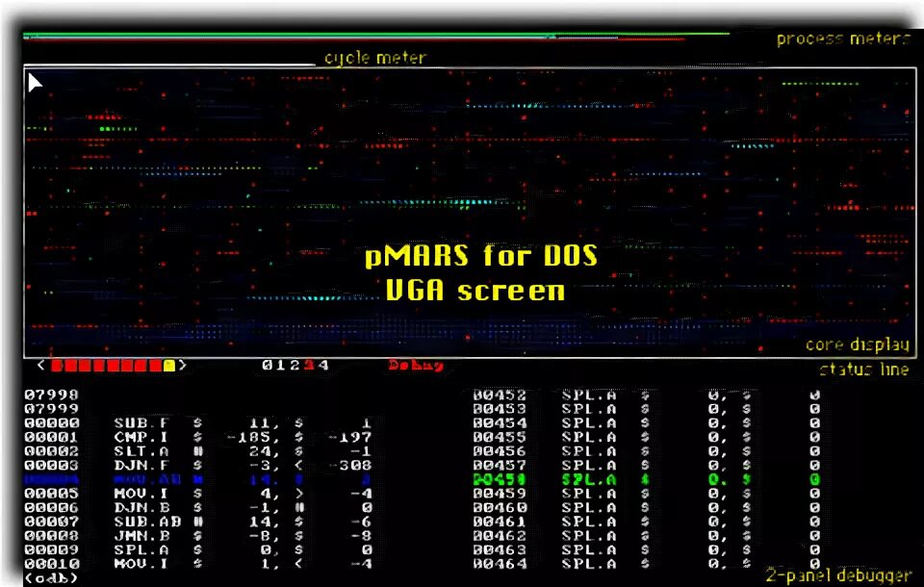Select address row 07999 in left panel
924x587 pixels.
coord(51,409)
